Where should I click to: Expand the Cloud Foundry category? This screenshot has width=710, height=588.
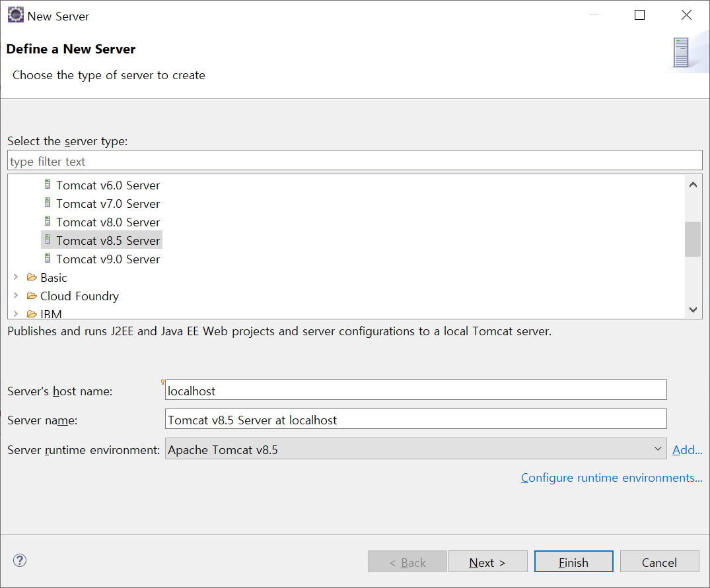(16, 296)
